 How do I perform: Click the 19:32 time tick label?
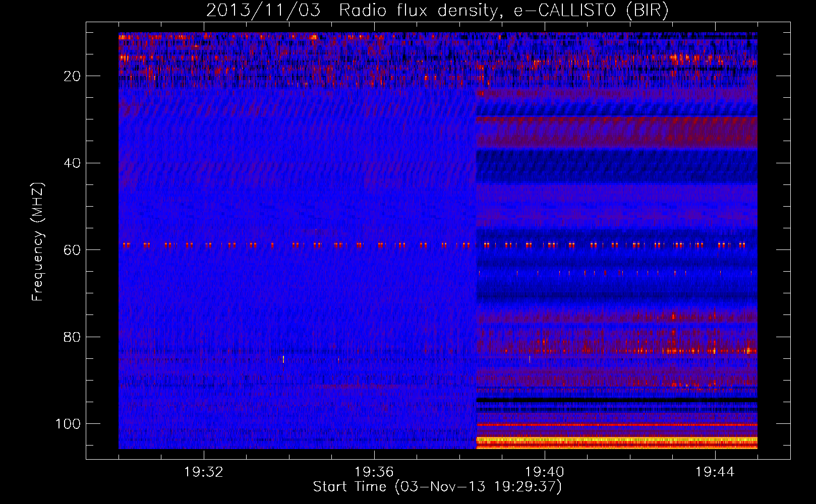tap(204, 472)
